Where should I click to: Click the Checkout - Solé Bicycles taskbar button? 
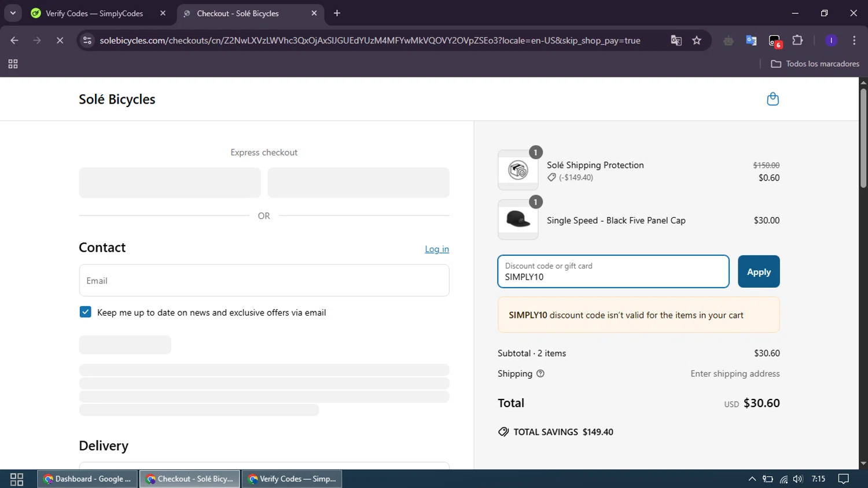tap(190, 479)
